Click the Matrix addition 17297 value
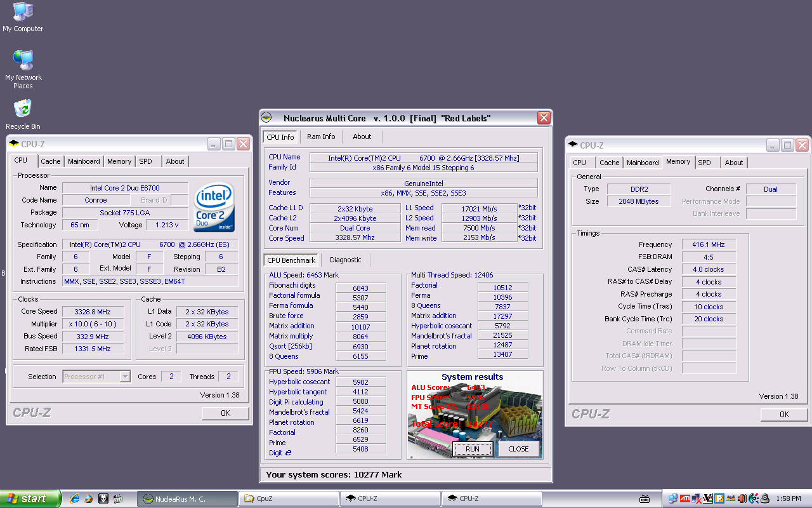This screenshot has width=812, height=508. 502,316
